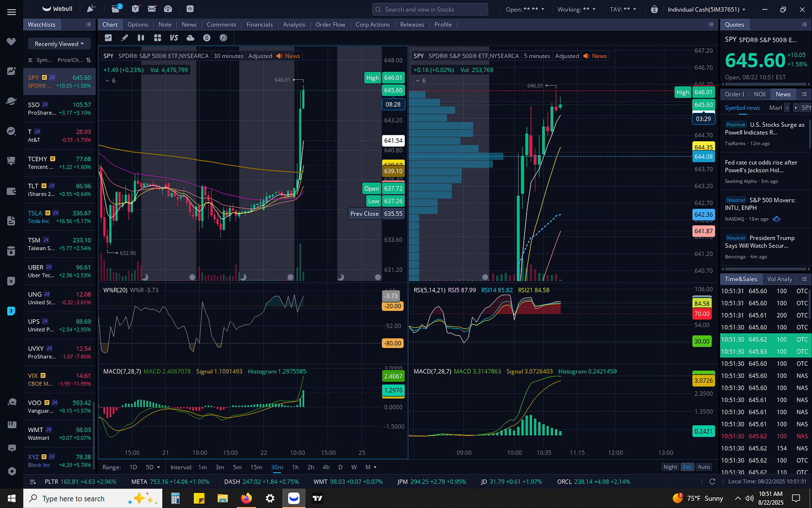Screen dimensions: 812x508
Task: Open the document orders sidebar icon
Action: coord(11,221)
